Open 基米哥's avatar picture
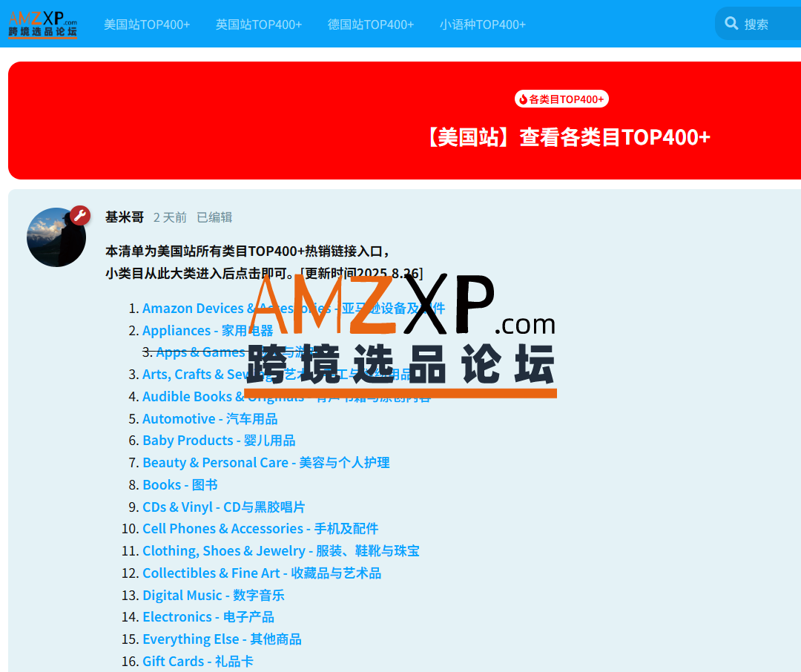 click(x=56, y=237)
